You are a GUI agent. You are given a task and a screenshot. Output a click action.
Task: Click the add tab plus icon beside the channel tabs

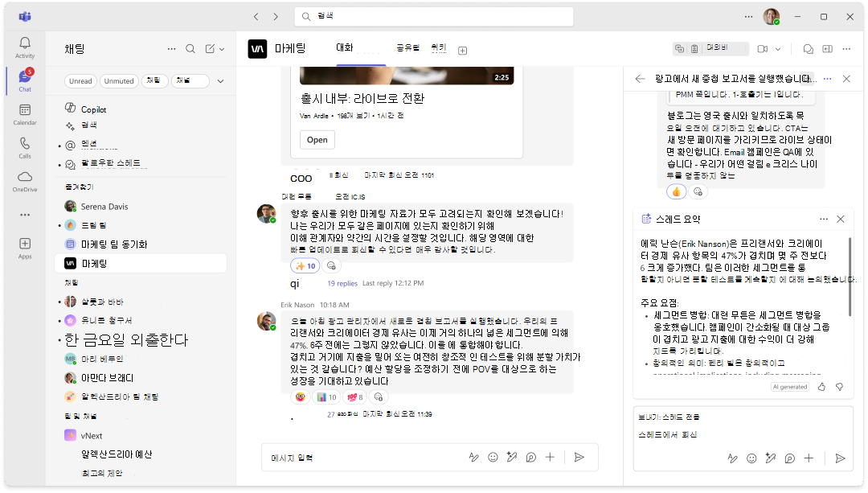coord(463,51)
